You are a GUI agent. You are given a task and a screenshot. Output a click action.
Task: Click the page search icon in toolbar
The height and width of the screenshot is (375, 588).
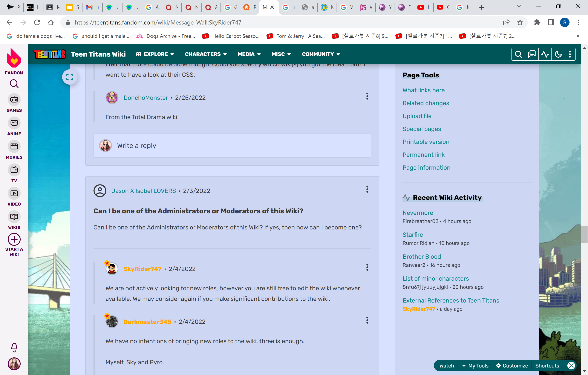coord(518,54)
